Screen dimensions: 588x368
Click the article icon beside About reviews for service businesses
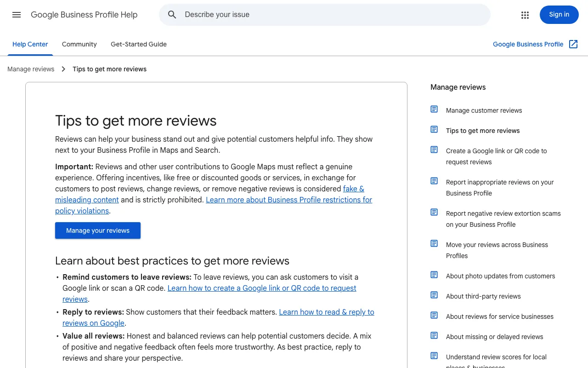pyautogui.click(x=434, y=315)
